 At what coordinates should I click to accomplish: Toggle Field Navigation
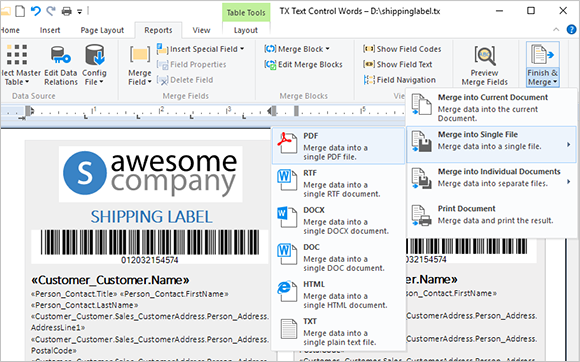point(399,80)
